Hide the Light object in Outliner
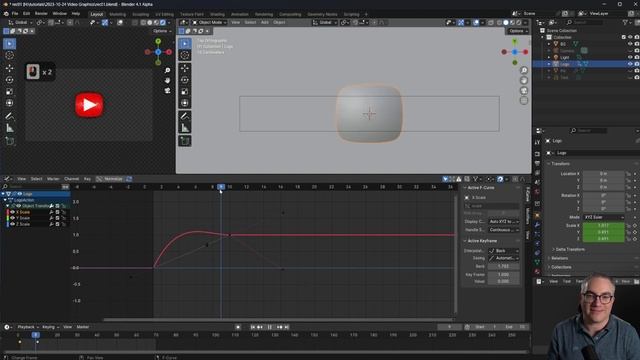This screenshot has height=360, width=640. click(x=630, y=58)
